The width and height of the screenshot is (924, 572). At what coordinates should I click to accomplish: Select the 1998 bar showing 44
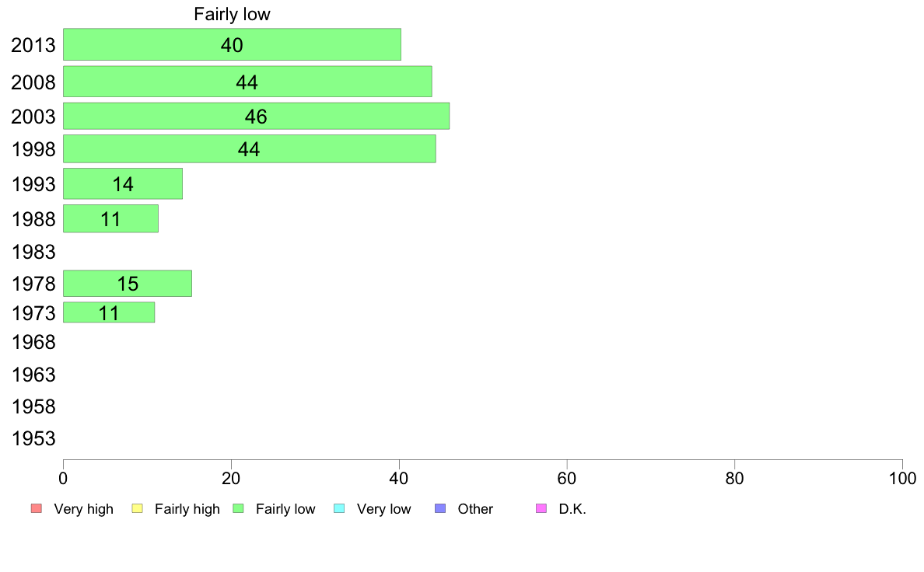pos(249,148)
